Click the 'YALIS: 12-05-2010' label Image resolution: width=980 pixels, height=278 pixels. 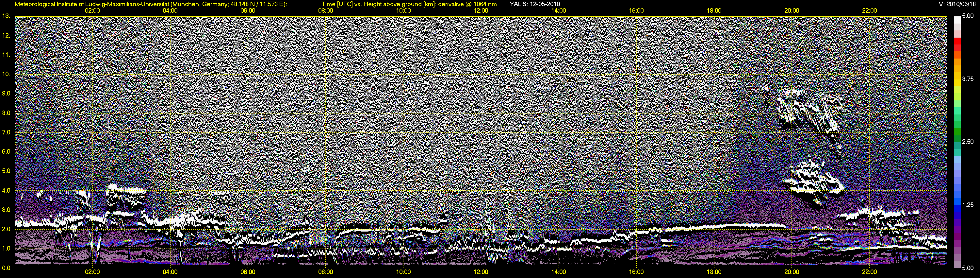click(x=534, y=4)
